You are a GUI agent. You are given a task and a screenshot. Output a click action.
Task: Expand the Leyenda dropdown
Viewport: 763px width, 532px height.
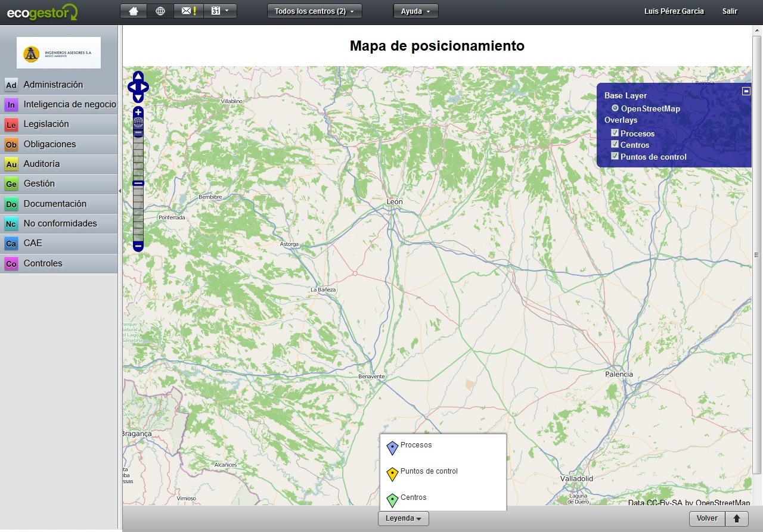click(404, 518)
